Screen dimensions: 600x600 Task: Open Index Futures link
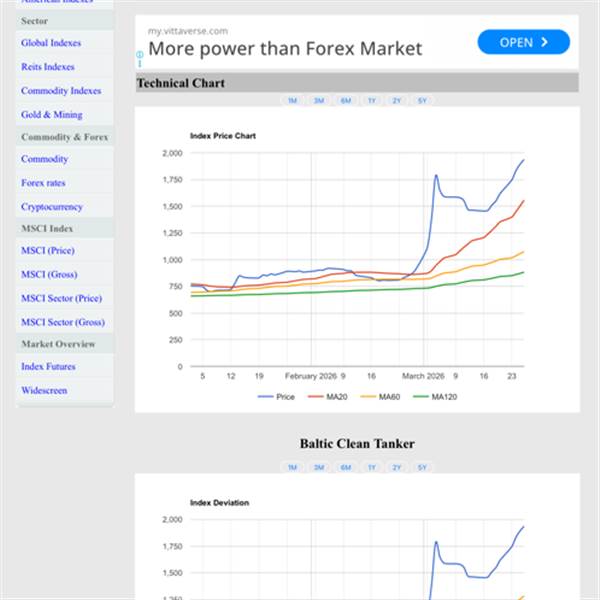(x=49, y=366)
